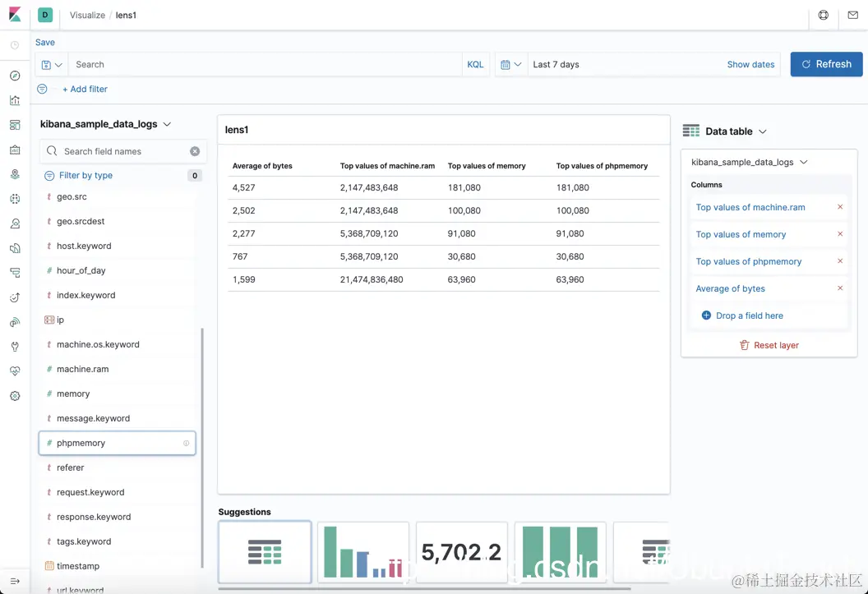The image size is (868, 594).
Task: Click in the Search query bar
Action: [x=265, y=65]
